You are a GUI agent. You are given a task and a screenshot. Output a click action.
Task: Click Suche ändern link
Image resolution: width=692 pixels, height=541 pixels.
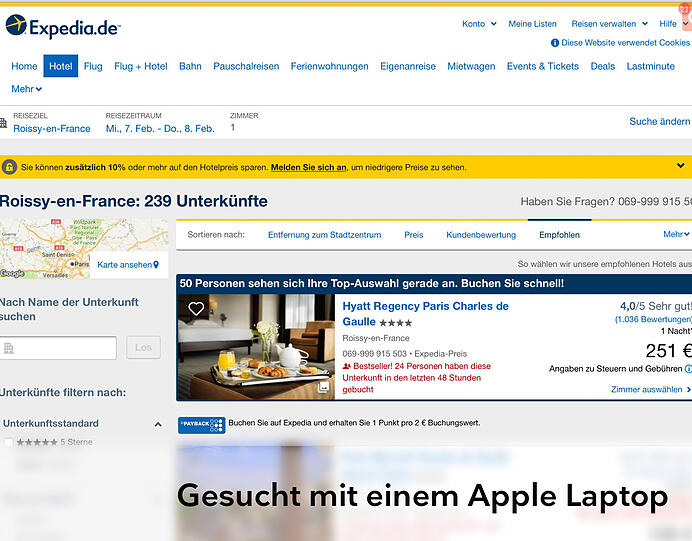[659, 121]
